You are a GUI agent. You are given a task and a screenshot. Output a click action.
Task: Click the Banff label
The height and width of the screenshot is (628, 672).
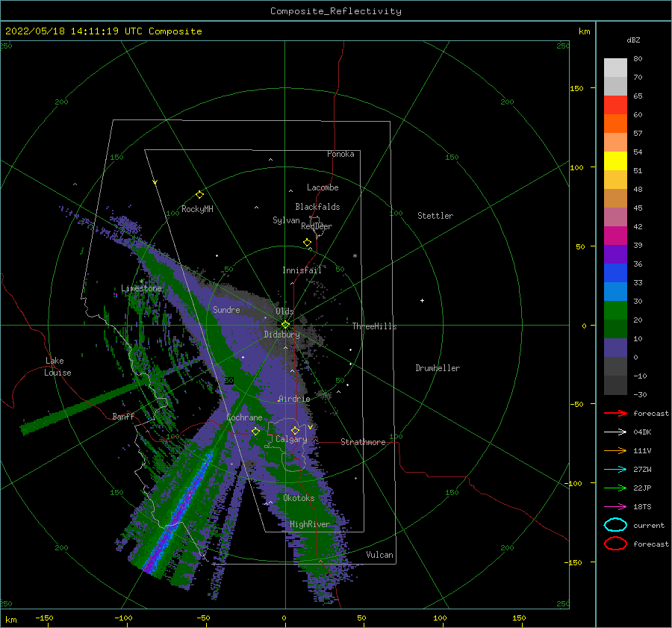coord(123,416)
